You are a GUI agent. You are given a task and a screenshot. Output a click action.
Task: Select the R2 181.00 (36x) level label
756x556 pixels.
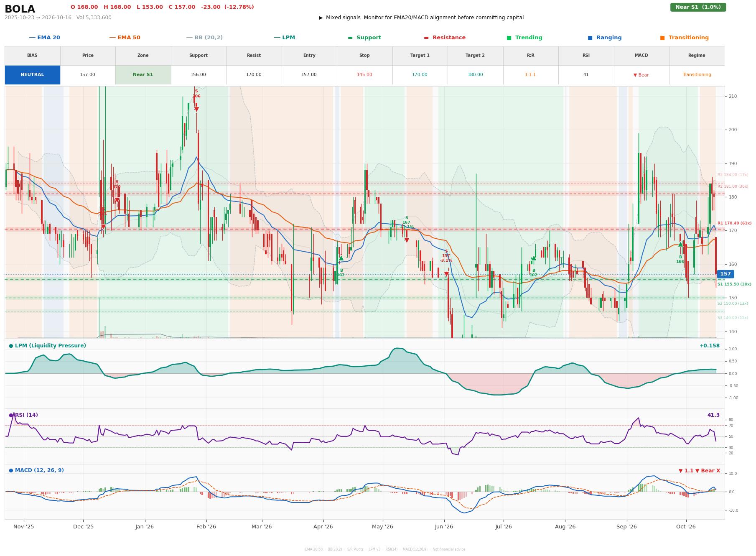[x=733, y=186]
